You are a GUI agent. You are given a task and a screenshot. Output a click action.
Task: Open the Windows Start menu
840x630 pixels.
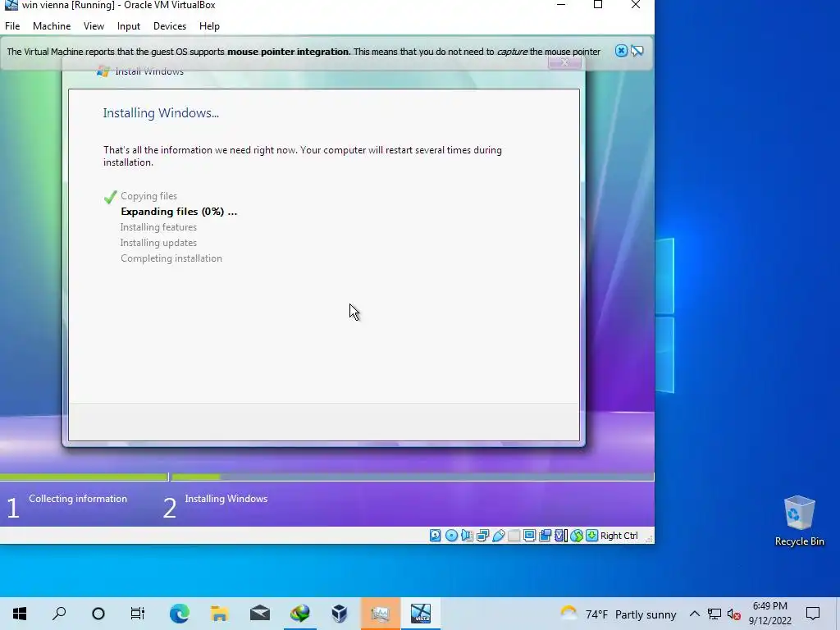coord(20,613)
